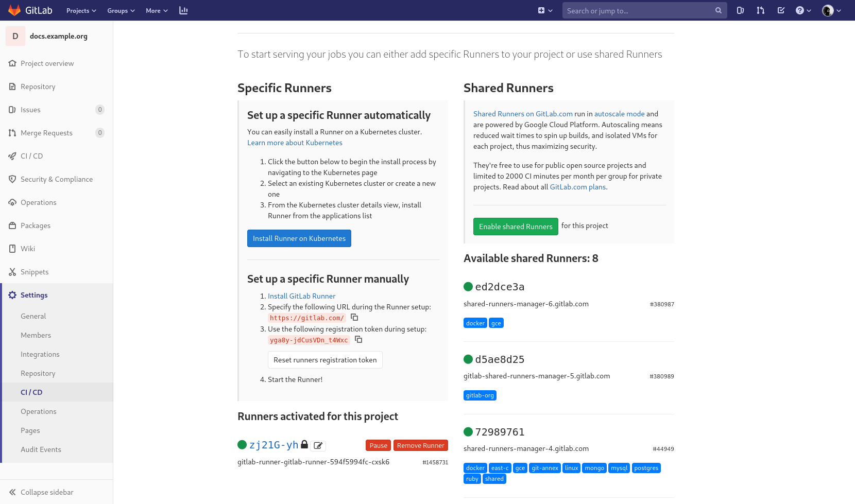Image resolution: width=855 pixels, height=504 pixels.
Task: Open the To-Do list icon
Action: [x=781, y=10]
